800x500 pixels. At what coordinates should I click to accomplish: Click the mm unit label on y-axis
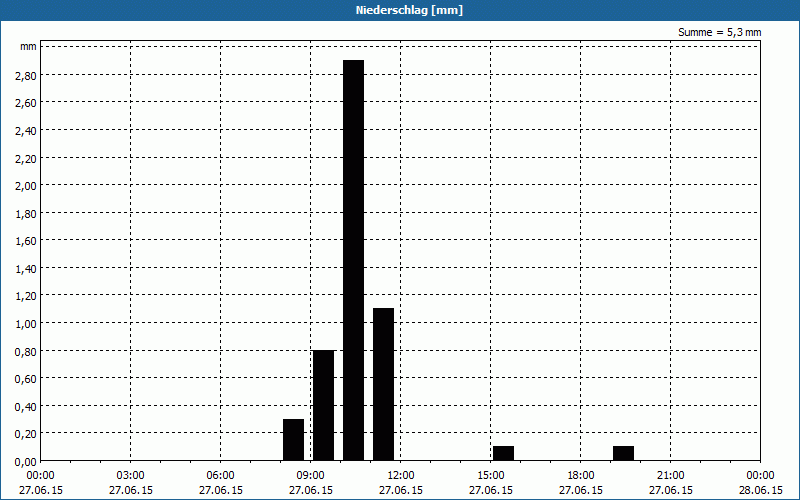(28, 47)
